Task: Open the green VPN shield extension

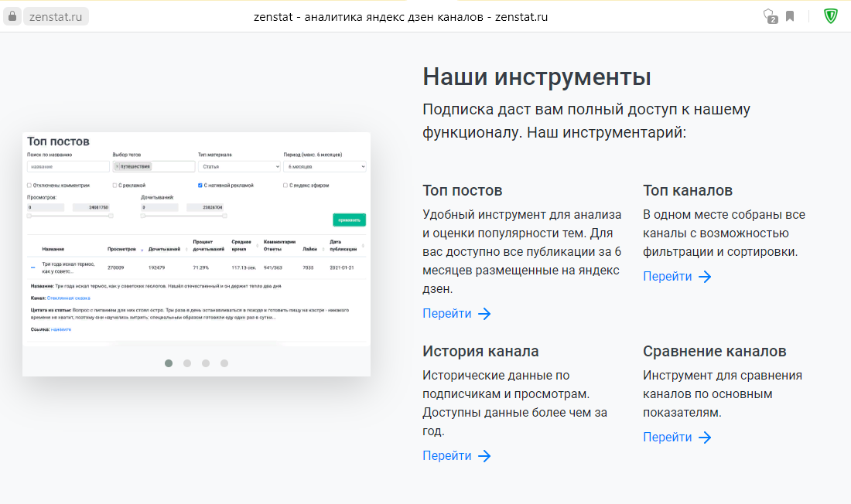Action: pyautogui.click(x=830, y=16)
